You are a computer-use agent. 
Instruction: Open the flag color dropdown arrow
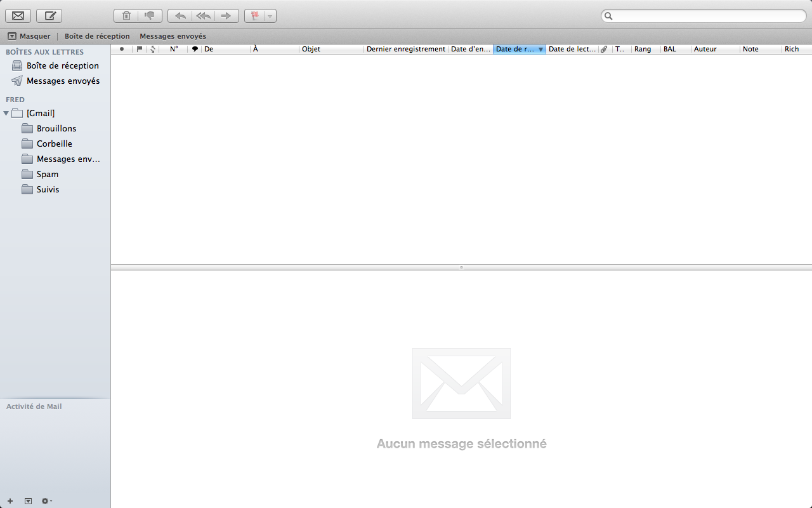[270, 16]
